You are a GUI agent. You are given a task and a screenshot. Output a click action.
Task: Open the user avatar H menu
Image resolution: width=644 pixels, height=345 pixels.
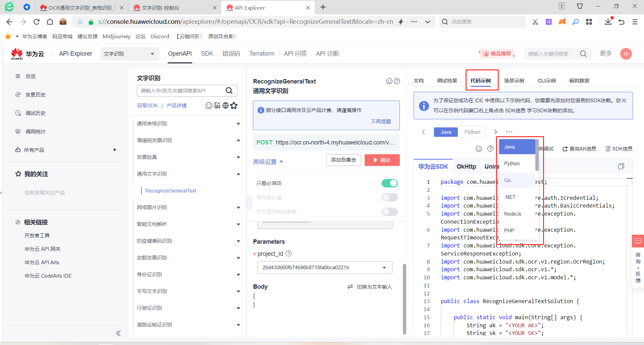click(x=626, y=54)
